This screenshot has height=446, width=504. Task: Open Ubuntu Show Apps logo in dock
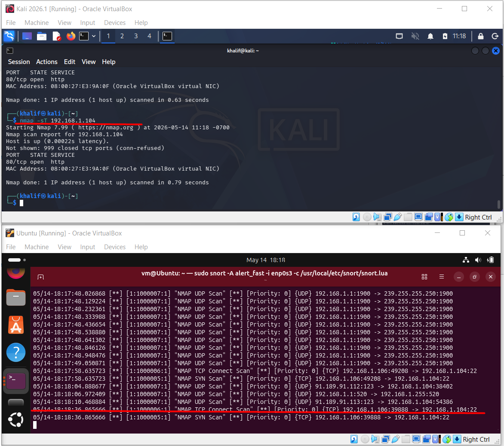[x=16, y=419]
